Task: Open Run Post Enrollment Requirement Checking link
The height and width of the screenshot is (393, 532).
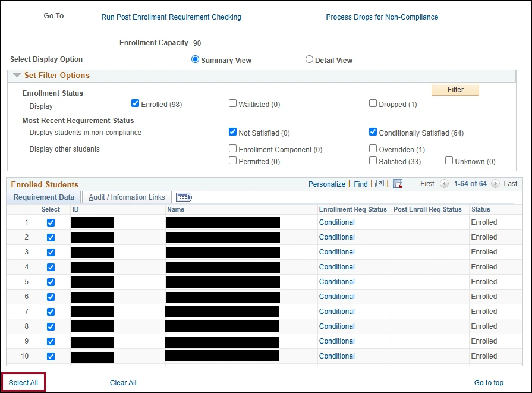Action: [171, 17]
